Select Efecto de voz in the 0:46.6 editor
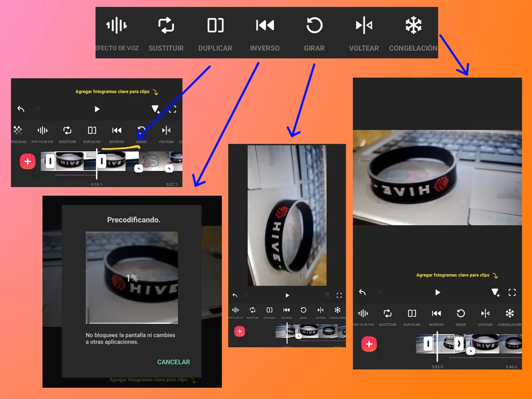The image size is (532, 399). [x=363, y=317]
